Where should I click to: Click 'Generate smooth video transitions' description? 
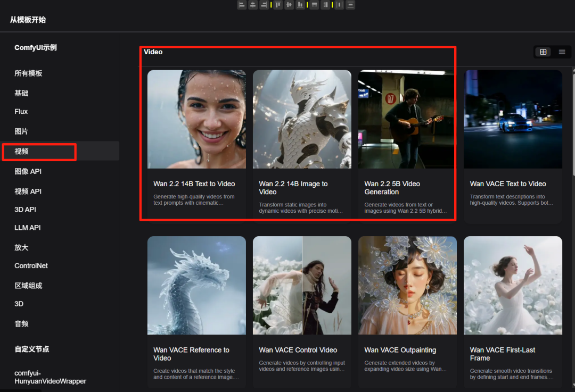[x=512, y=374]
